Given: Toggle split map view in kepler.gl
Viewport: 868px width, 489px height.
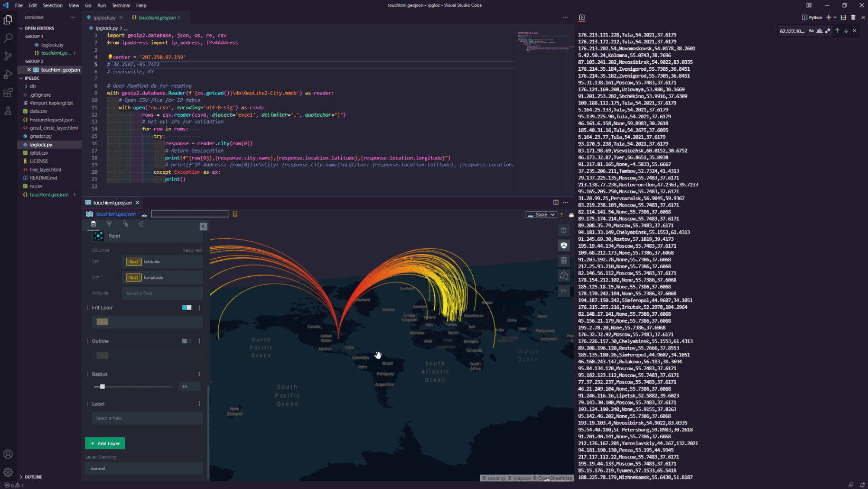Looking at the screenshot, I should coord(564,230).
